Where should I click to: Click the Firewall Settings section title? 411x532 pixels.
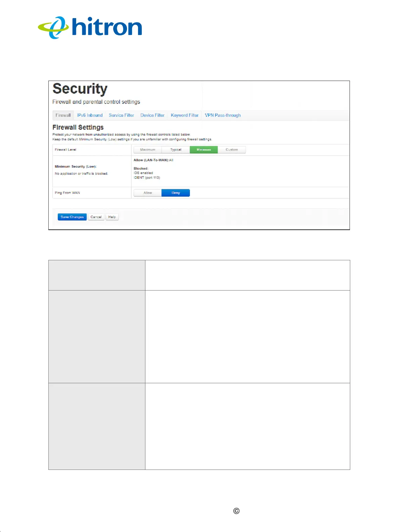click(78, 127)
